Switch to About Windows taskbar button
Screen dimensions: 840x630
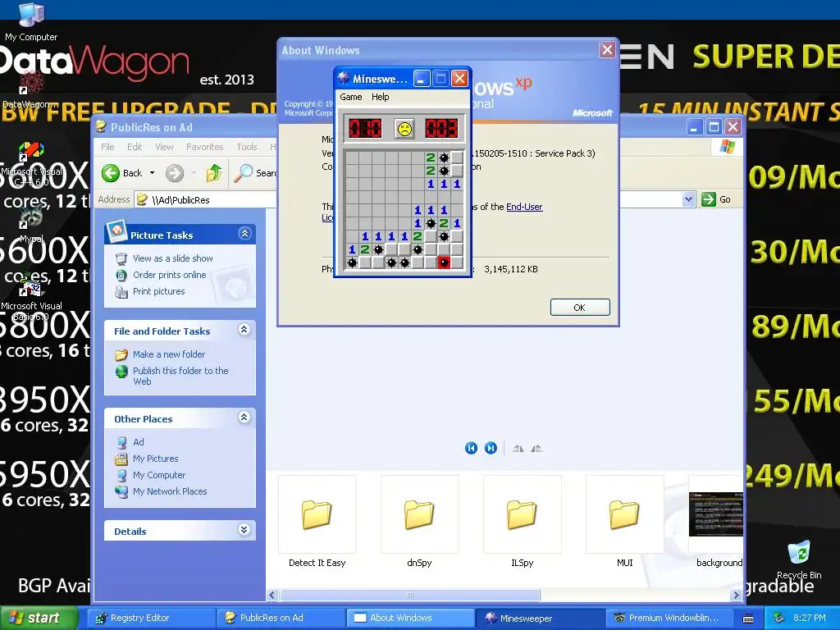[x=410, y=619]
